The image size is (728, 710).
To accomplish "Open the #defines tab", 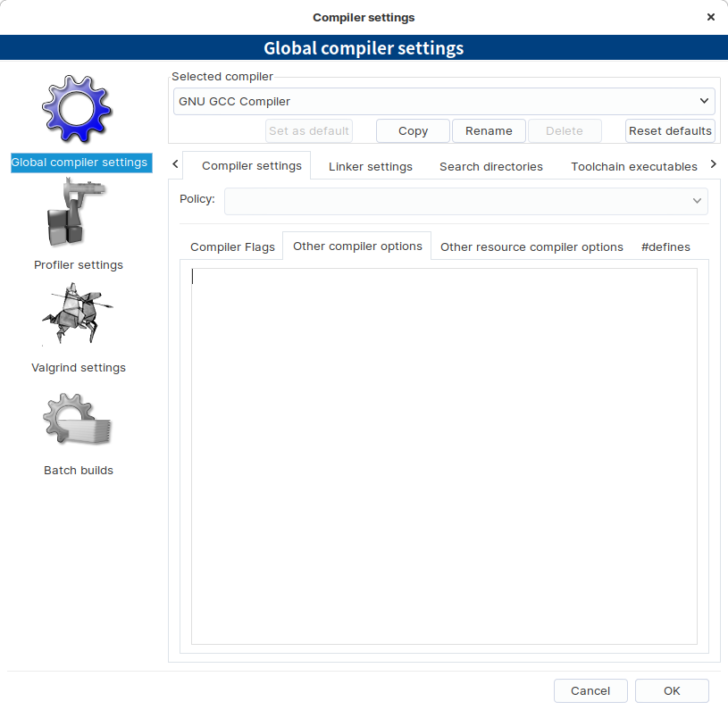I will 665,246.
